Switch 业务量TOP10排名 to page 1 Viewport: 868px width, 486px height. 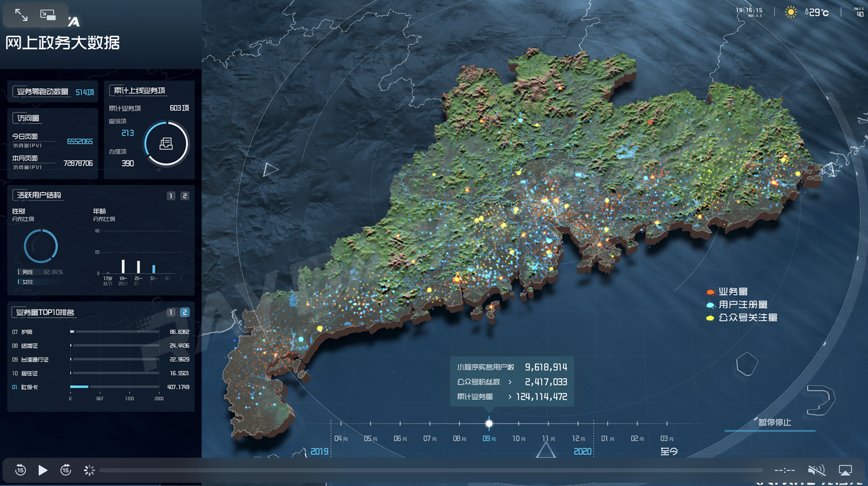(x=171, y=312)
